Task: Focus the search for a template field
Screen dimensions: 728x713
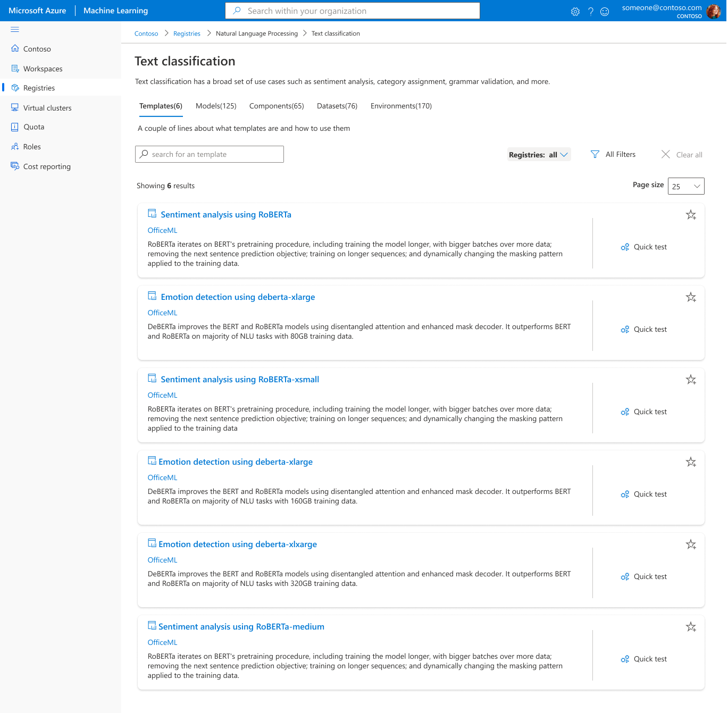Action: click(210, 154)
